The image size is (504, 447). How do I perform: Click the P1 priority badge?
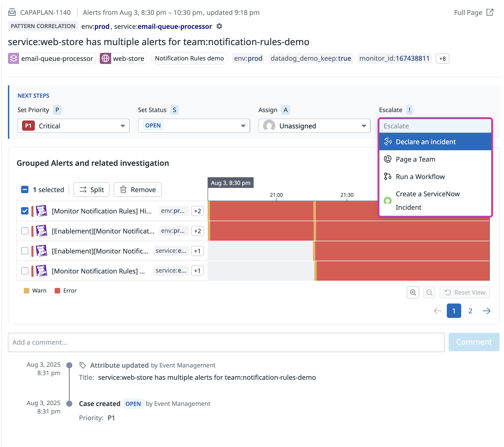click(x=28, y=126)
